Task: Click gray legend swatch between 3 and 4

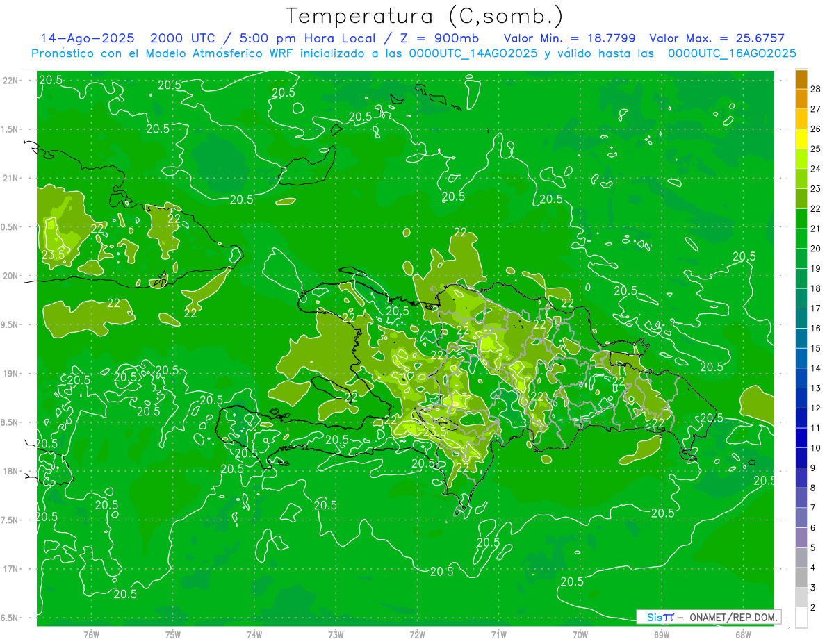Action: pos(801,578)
